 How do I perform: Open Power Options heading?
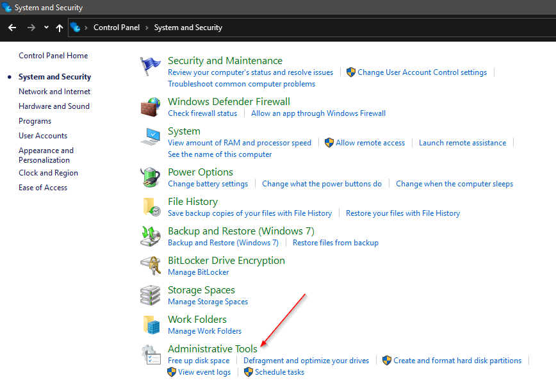coord(200,172)
